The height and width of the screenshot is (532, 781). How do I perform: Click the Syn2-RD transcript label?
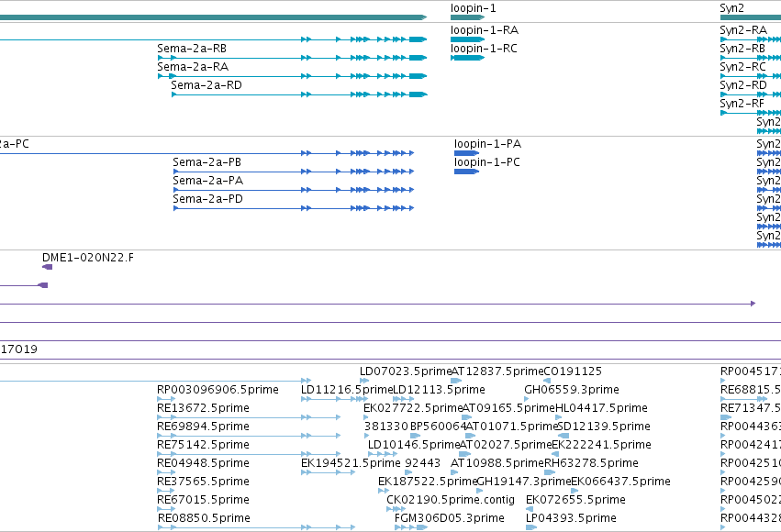(x=743, y=85)
